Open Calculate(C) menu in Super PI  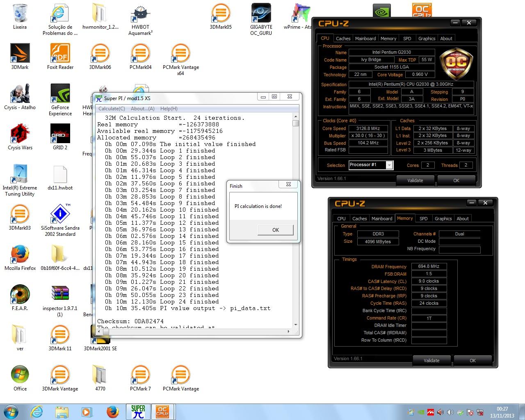click(112, 109)
